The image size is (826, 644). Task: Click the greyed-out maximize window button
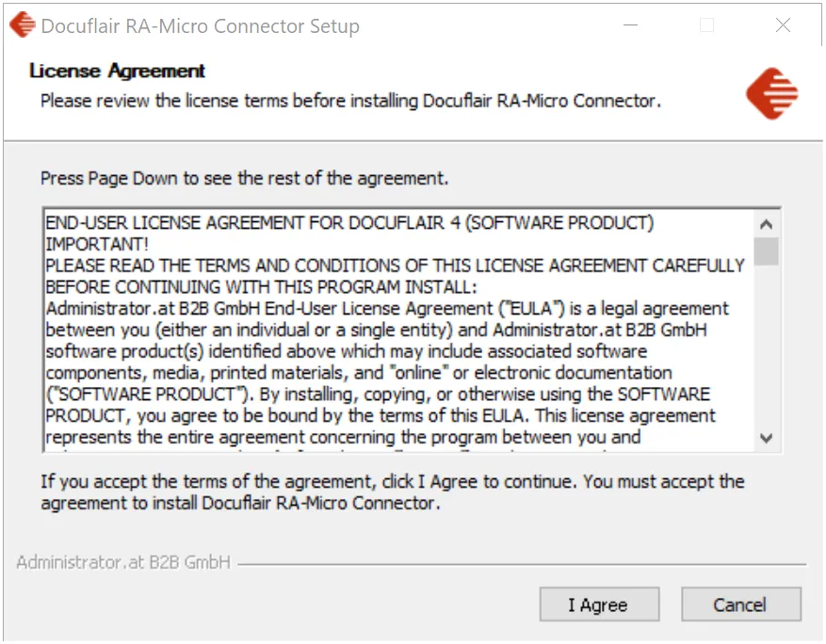point(706,25)
